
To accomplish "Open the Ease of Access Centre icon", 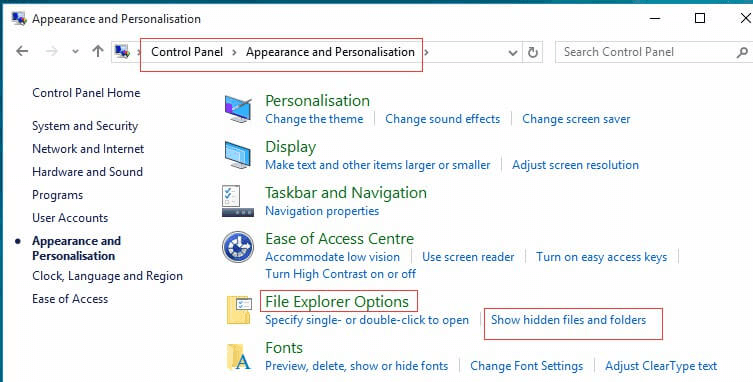I will coord(238,247).
